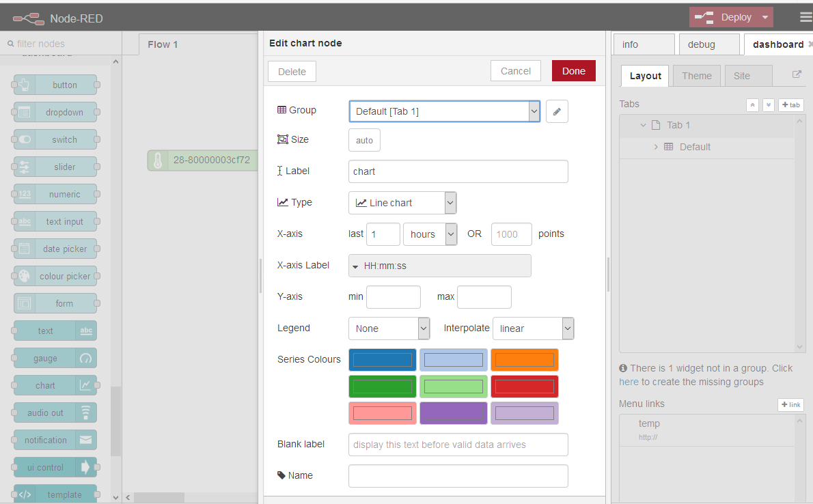
Task: Edit the group with the pencil icon
Action: (x=557, y=111)
